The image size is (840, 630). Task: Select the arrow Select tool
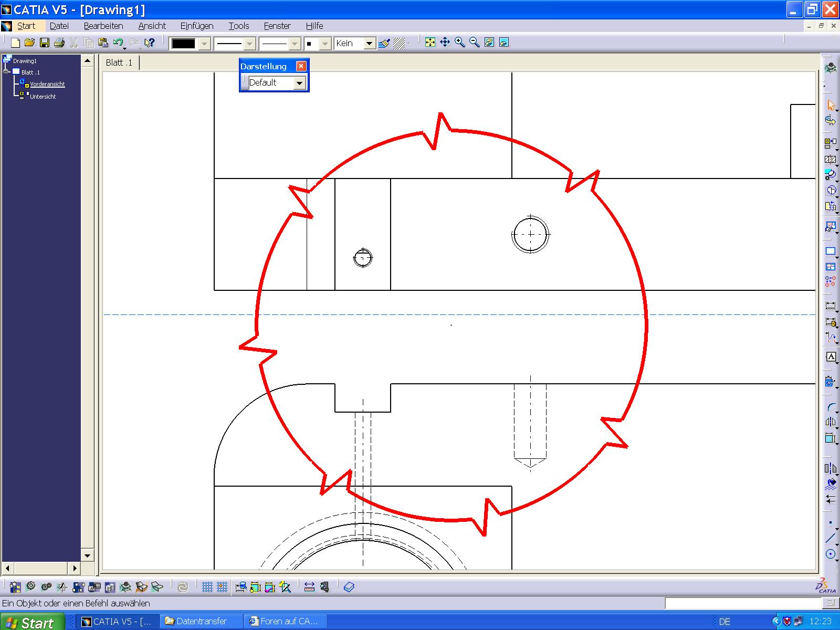(831, 105)
